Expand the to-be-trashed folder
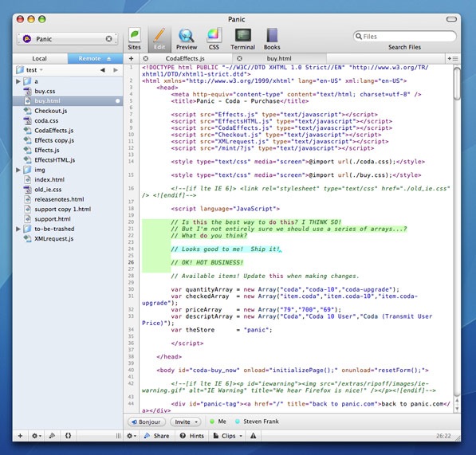 click(x=18, y=229)
